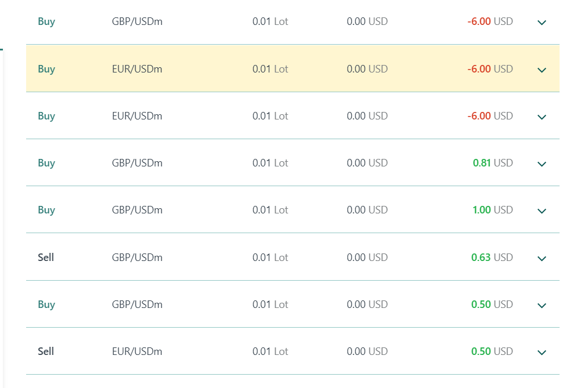Show details of the 0.63 USD Sell trade

542,258
